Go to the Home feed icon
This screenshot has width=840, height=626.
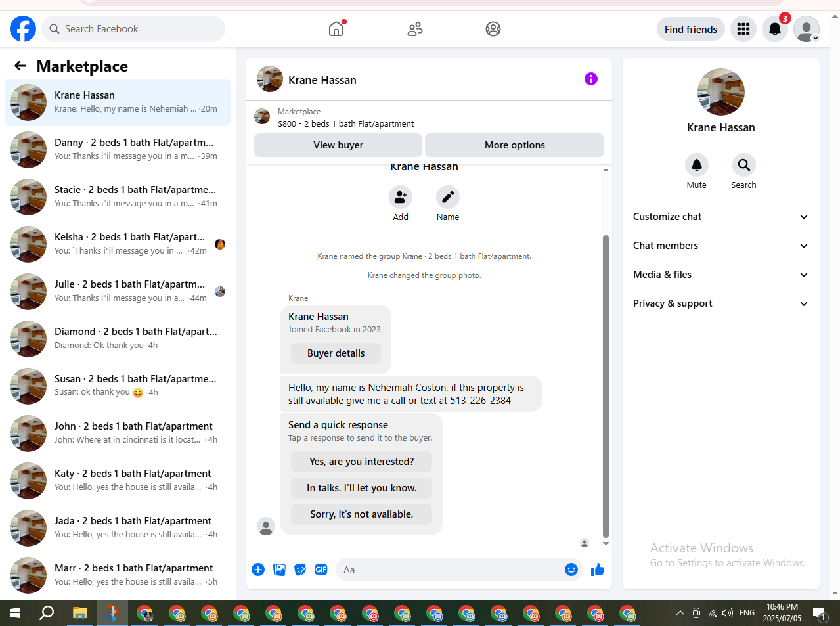336,29
